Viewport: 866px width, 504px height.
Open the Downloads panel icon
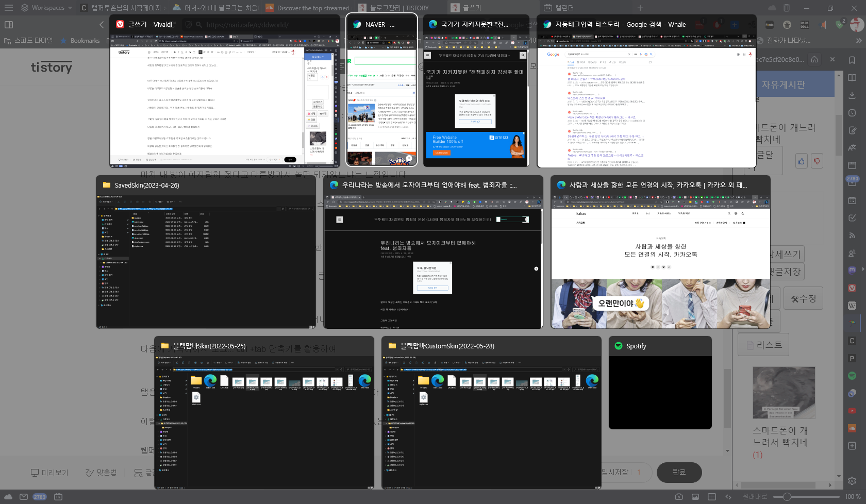click(x=852, y=95)
